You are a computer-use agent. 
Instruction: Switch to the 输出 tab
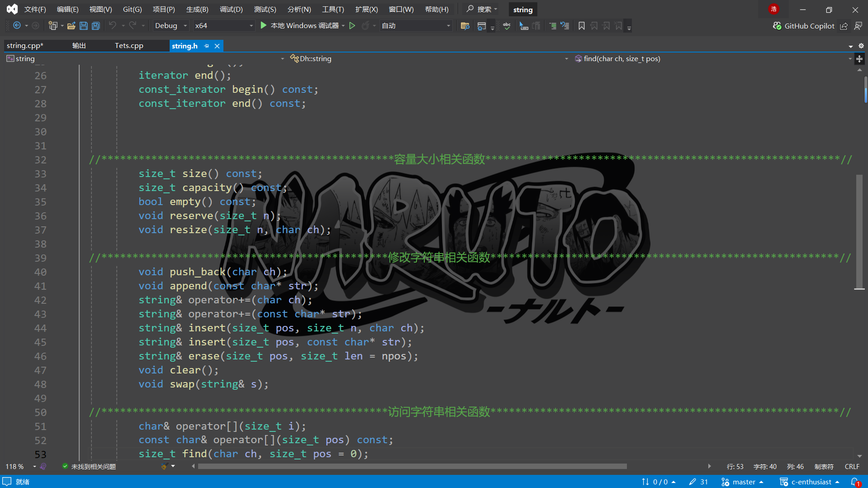pos(79,46)
